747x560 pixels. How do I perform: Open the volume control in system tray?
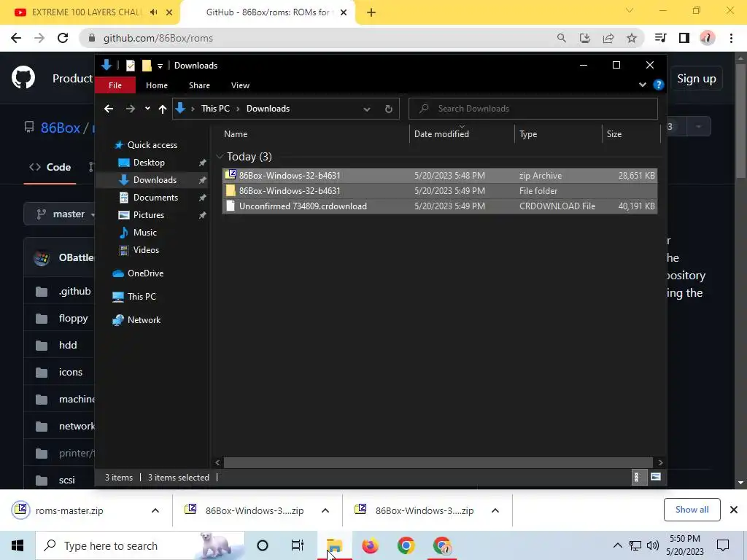[653, 545]
